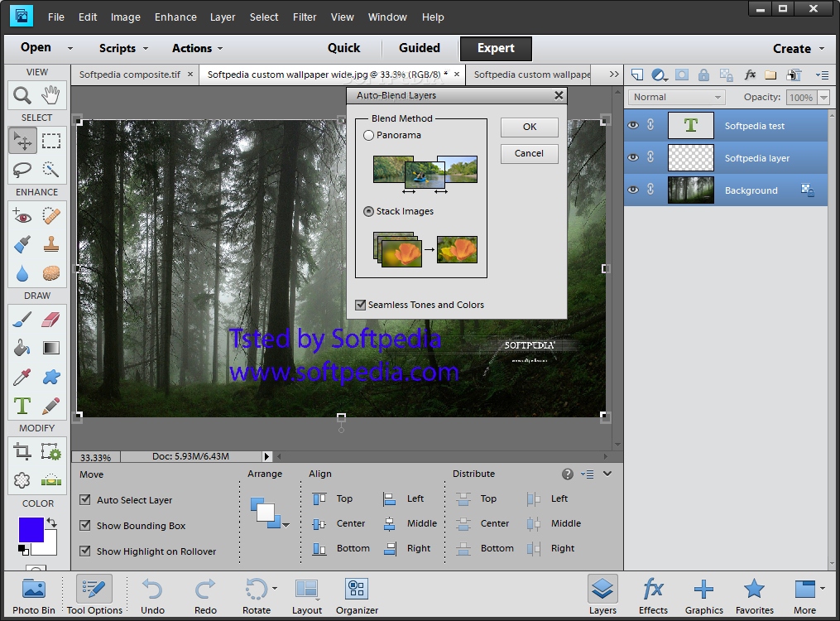Set the blue foreground color swatch

[31, 530]
